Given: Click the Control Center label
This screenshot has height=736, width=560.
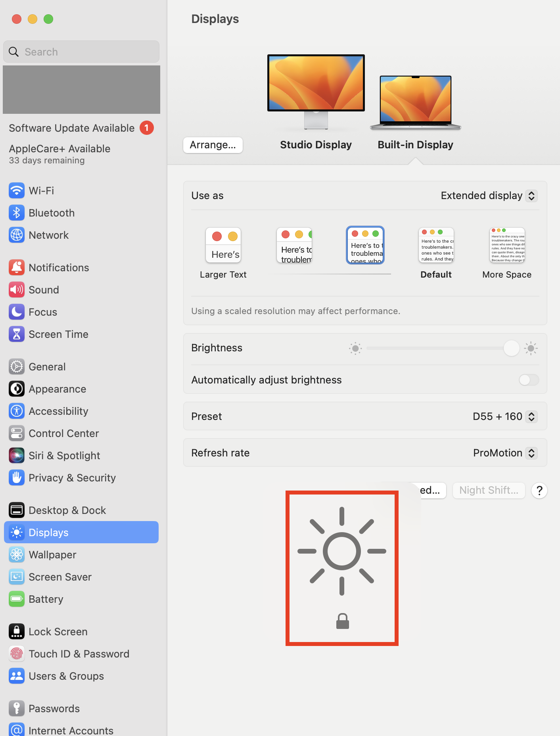Looking at the screenshot, I should point(63,433).
